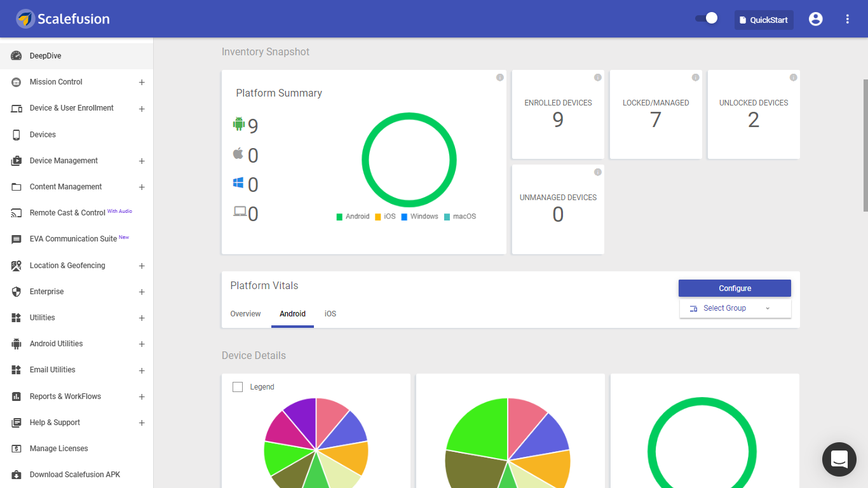Expand Device & User Enrollment submenu
Image resolution: width=868 pixels, height=488 pixels.
[x=142, y=109]
